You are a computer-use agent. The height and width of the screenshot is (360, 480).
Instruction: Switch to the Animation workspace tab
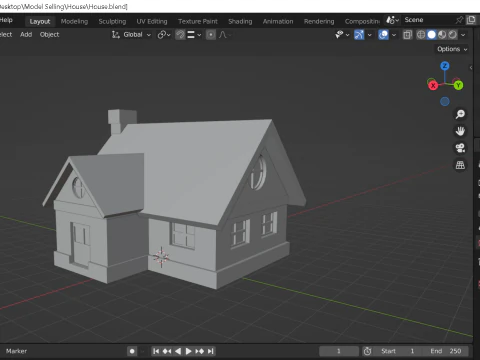278,21
